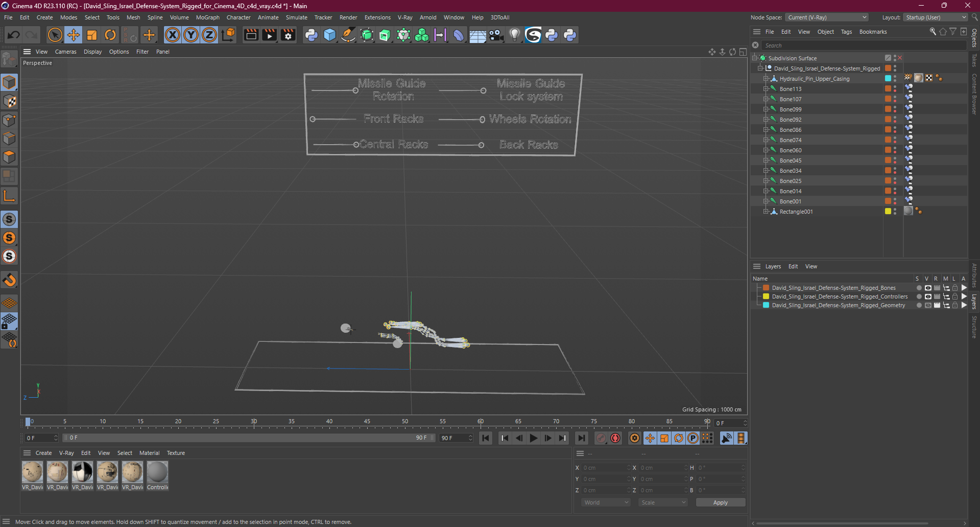980x527 pixels.
Task: Expand Hydraulic_Pin_Upper_Casing object
Action: click(x=766, y=79)
